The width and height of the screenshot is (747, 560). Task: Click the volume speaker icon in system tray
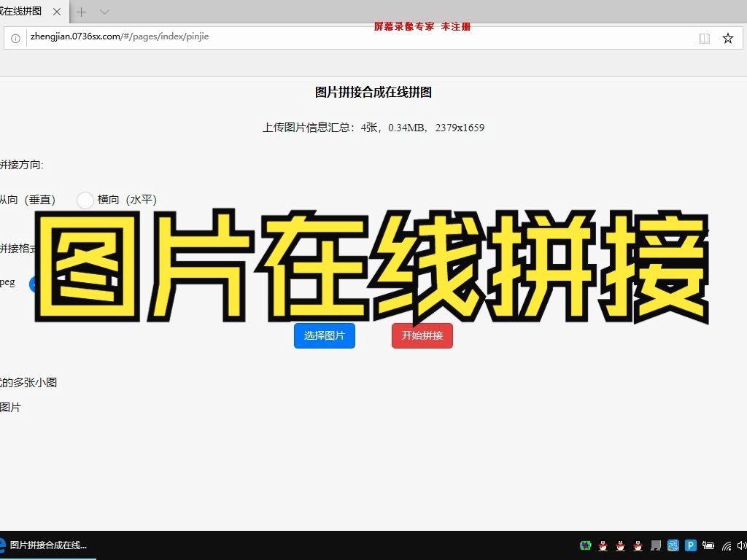click(x=740, y=545)
